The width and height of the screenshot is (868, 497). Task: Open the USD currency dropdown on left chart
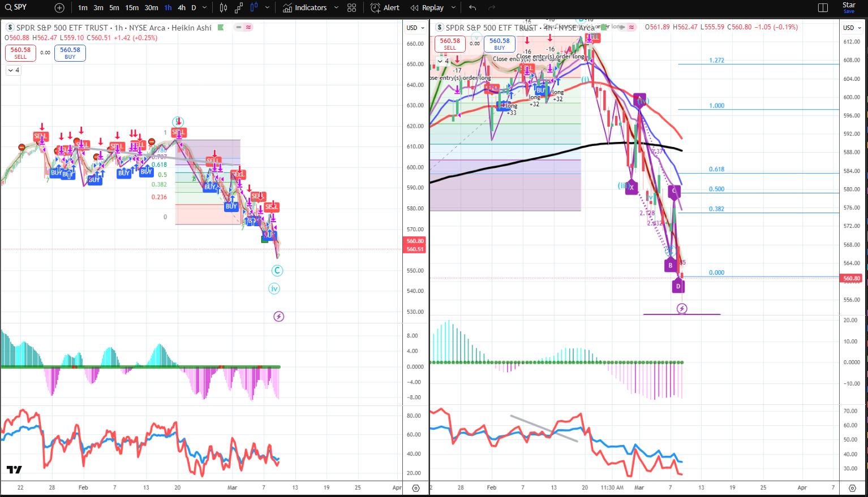(x=415, y=28)
